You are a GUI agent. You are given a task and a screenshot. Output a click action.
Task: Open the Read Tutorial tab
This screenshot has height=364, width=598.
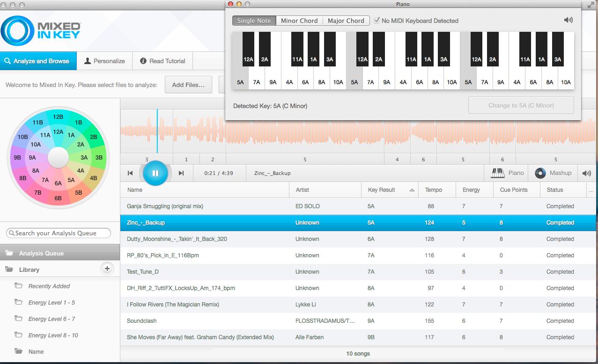162,61
